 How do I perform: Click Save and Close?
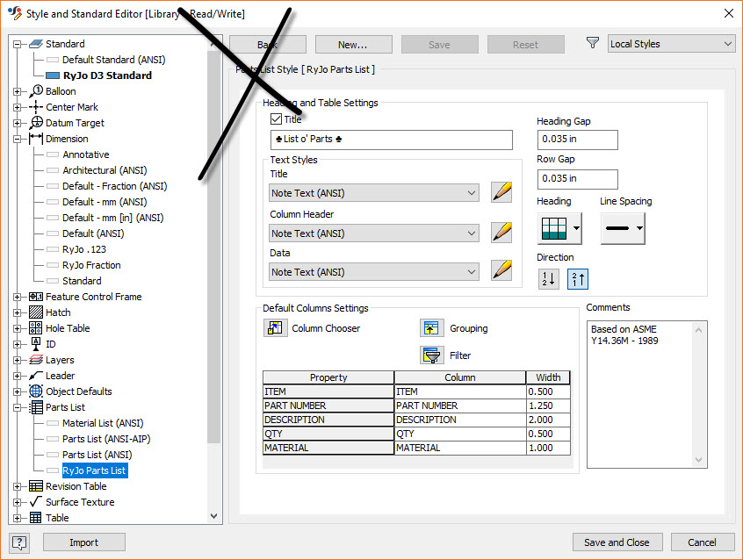(x=617, y=542)
